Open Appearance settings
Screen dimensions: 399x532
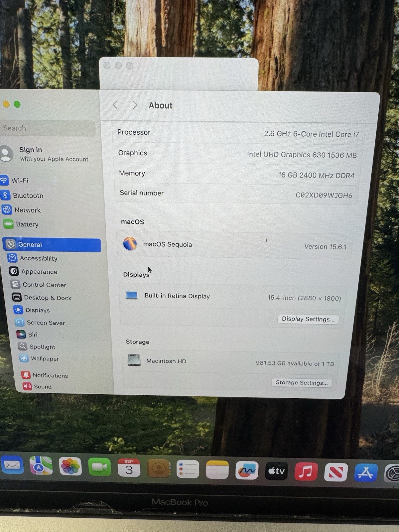(33, 271)
